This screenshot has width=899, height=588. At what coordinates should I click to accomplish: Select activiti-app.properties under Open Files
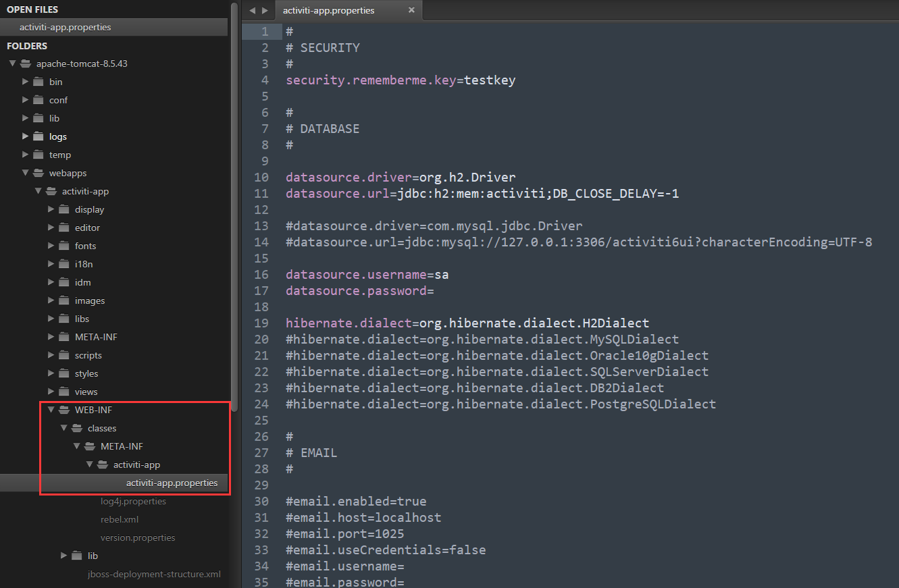65,27
